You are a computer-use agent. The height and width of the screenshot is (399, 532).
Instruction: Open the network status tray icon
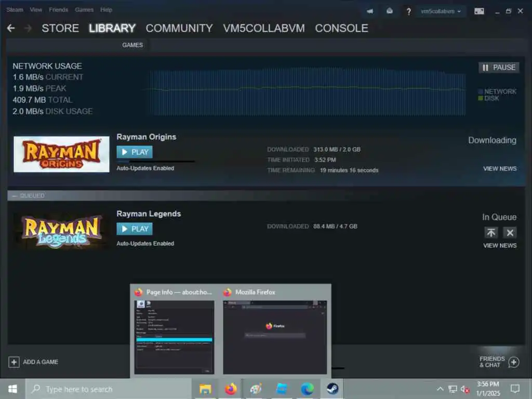453,389
